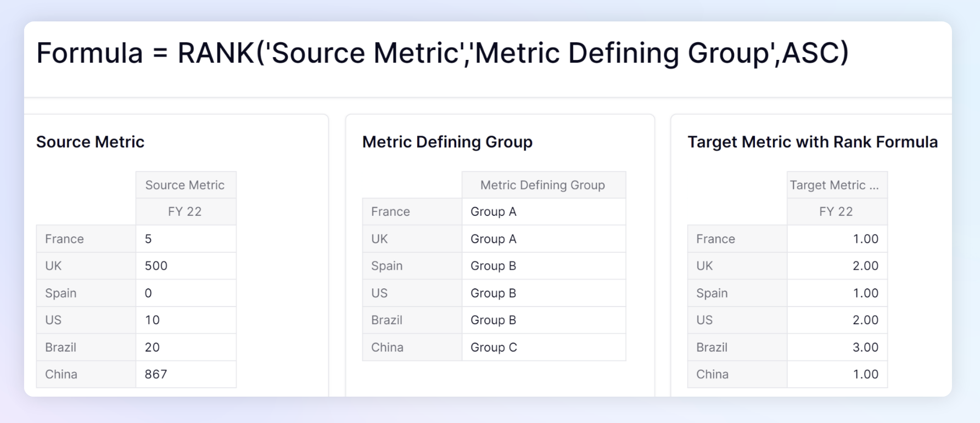The height and width of the screenshot is (423, 980).
Task: Click 'Group C' cell in China row
Action: click(544, 347)
